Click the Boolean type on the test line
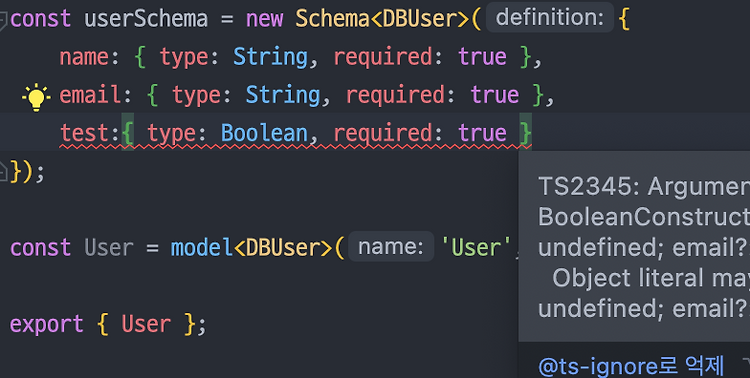This screenshot has width=750, height=378. click(x=264, y=133)
